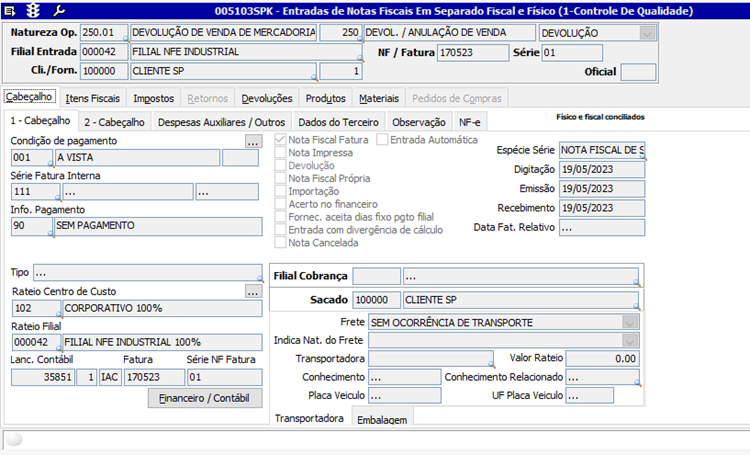Go to the Devoluções tab
Image resolution: width=750 pixels, height=455 pixels.
coord(266,99)
